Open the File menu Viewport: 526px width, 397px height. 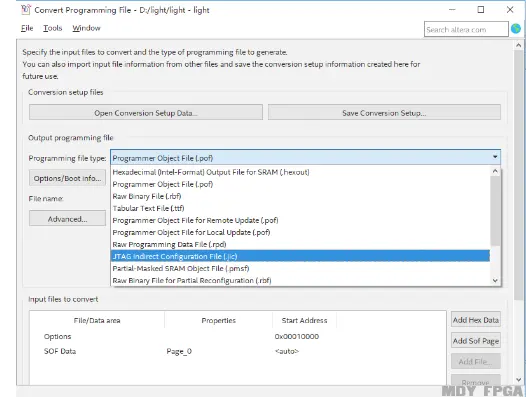coord(27,28)
